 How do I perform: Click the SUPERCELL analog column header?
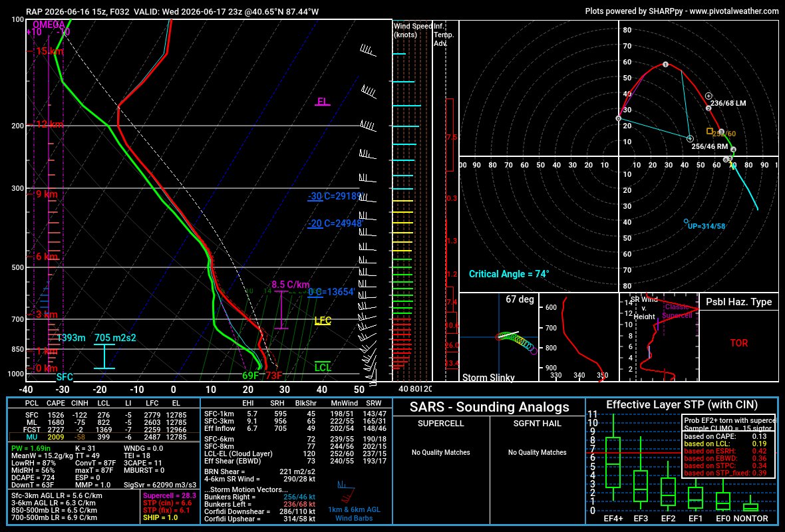[440, 424]
